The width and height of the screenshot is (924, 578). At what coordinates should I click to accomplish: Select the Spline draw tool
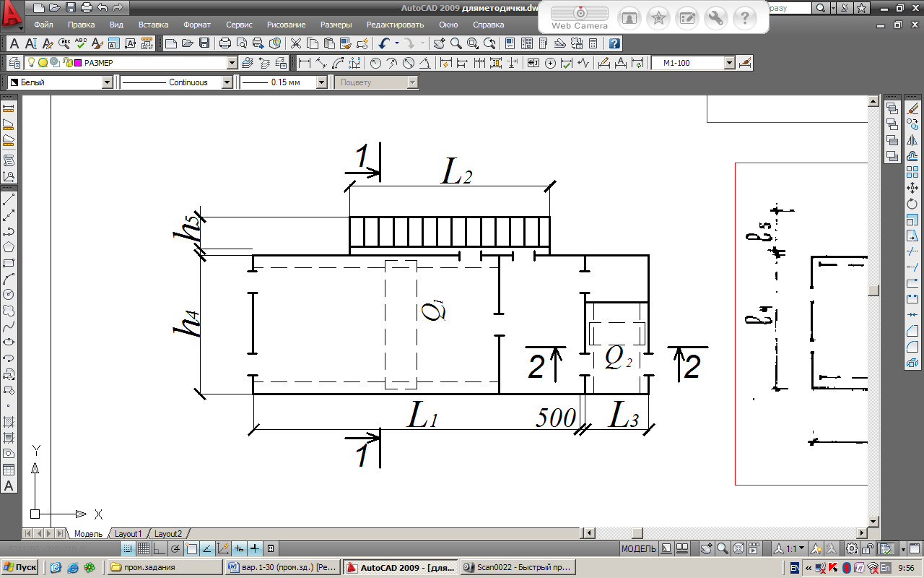pos(9,326)
